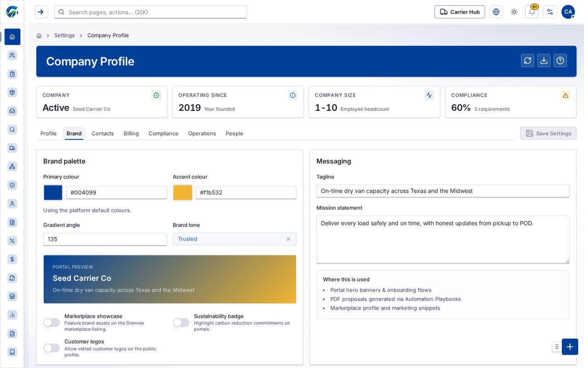This screenshot has width=588, height=368.
Task: Click the refresh icon in the Company Profile header
Action: tap(527, 61)
